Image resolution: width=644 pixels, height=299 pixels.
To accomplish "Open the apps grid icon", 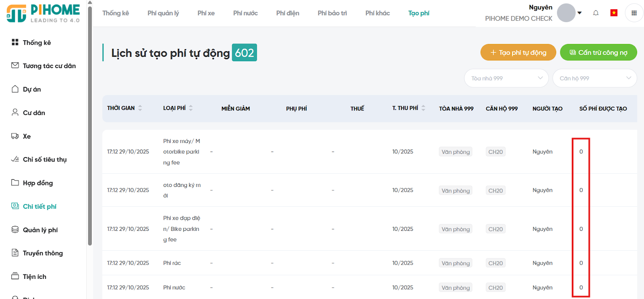I will click(634, 13).
